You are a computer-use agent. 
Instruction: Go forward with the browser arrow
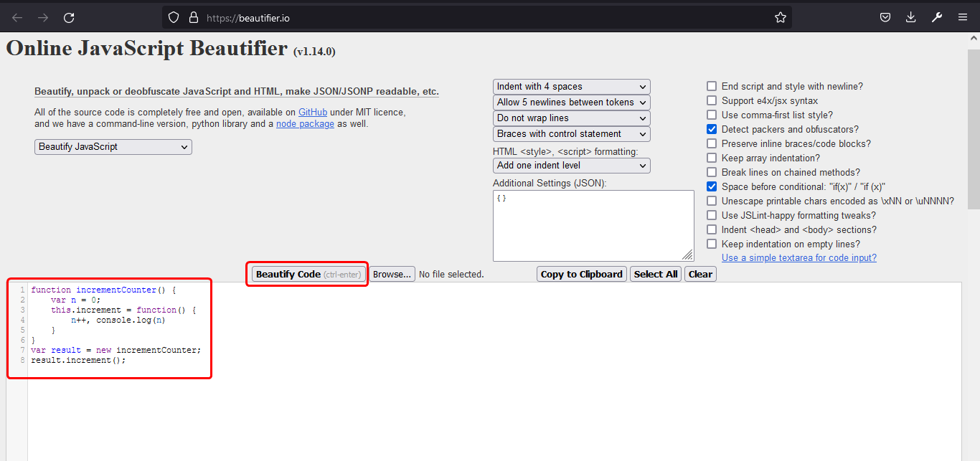coord(43,17)
